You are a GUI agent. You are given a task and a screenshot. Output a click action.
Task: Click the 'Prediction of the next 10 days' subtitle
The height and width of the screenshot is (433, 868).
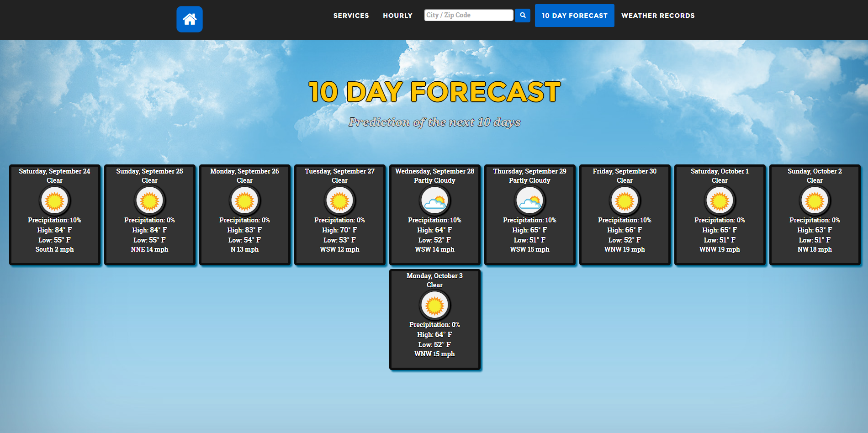[x=434, y=122]
